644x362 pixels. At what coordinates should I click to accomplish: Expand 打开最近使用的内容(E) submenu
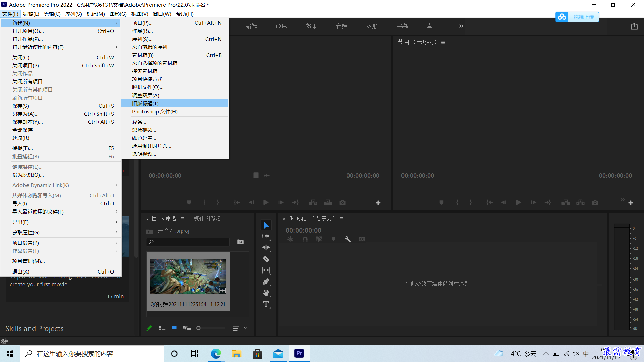pos(61,47)
